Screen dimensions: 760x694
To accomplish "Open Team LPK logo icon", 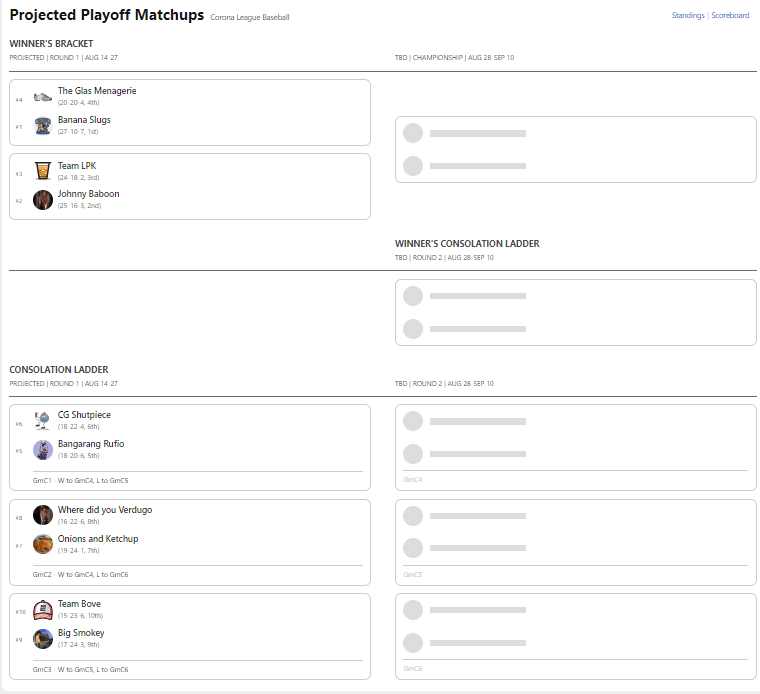I will point(43,171).
